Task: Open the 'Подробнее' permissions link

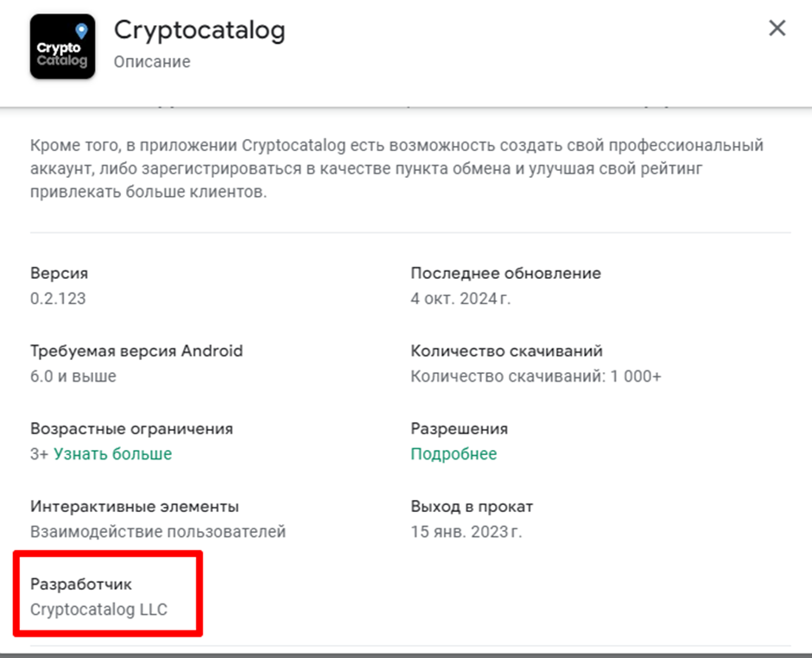Action: click(454, 454)
